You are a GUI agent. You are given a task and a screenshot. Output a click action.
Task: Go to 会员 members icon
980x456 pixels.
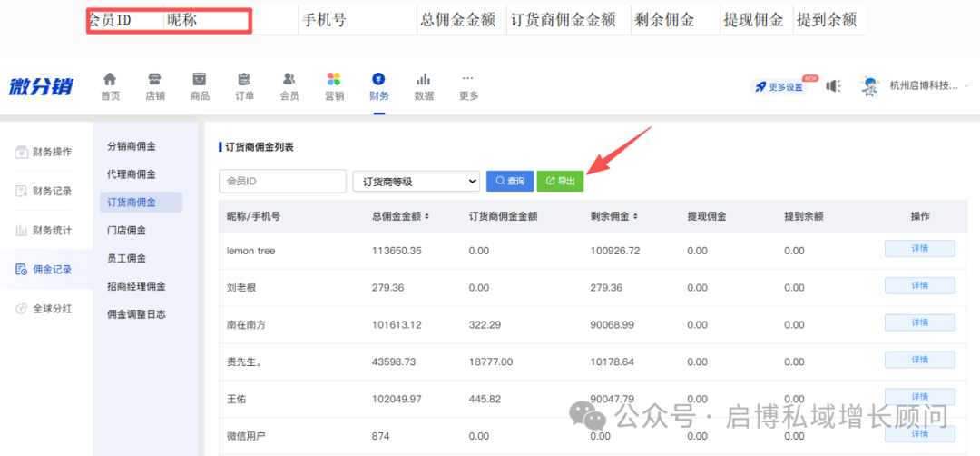click(x=289, y=80)
